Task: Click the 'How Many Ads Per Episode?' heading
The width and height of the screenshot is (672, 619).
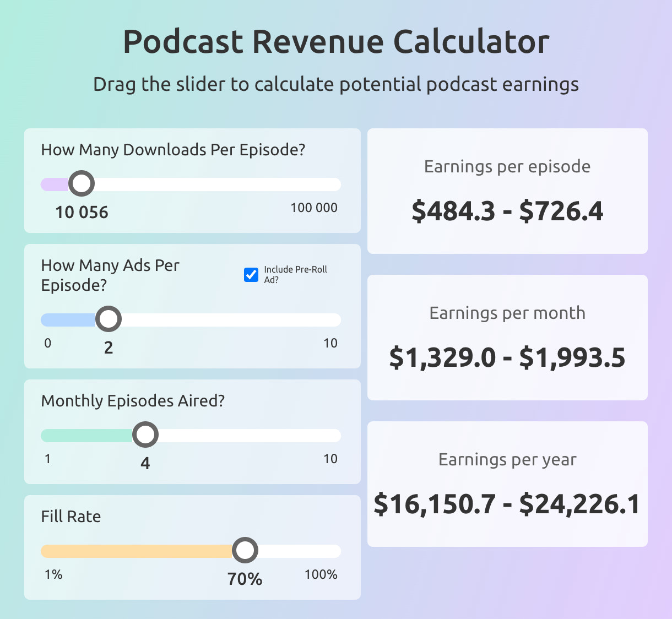Action: pyautogui.click(x=110, y=275)
